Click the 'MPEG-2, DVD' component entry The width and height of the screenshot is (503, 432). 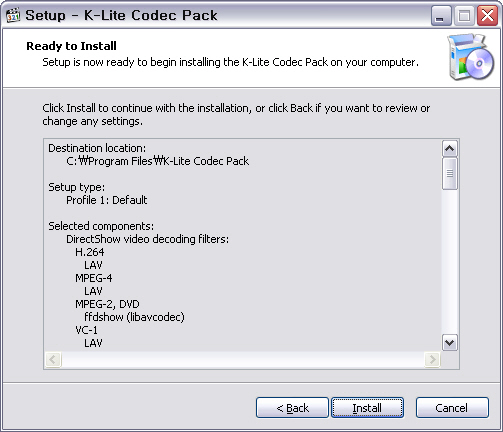107,304
